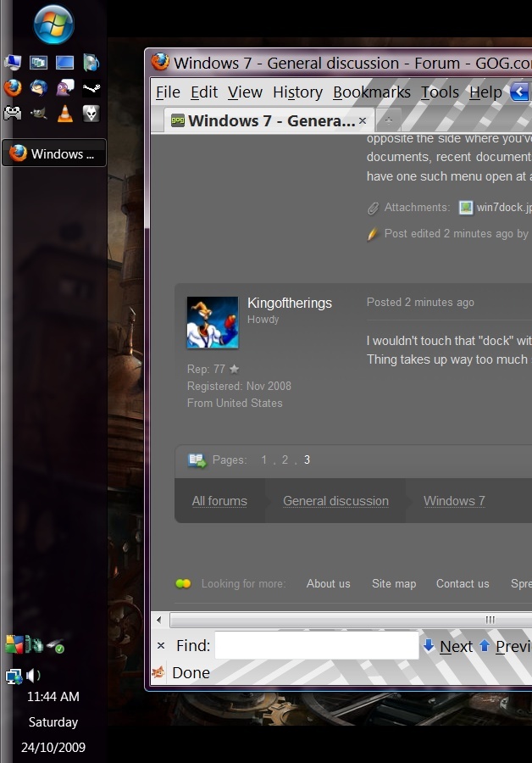Open the volume speaker tray icon
Image resolution: width=532 pixels, height=763 pixels.
(33, 676)
